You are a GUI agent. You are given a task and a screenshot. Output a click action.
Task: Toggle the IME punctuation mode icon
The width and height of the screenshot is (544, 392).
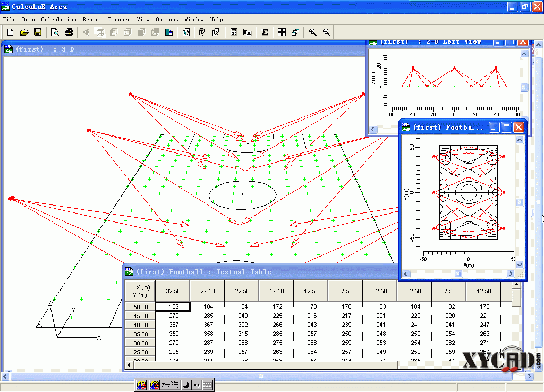(197, 385)
